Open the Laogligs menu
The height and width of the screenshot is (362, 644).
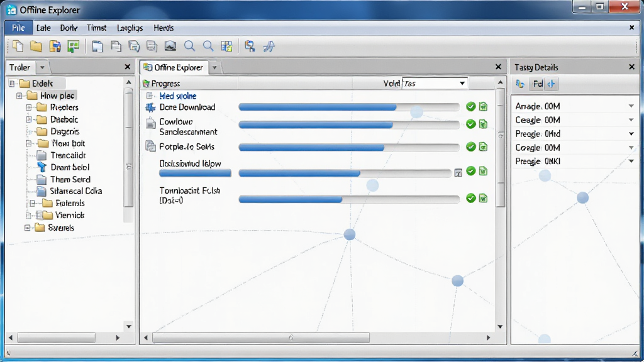coord(130,28)
